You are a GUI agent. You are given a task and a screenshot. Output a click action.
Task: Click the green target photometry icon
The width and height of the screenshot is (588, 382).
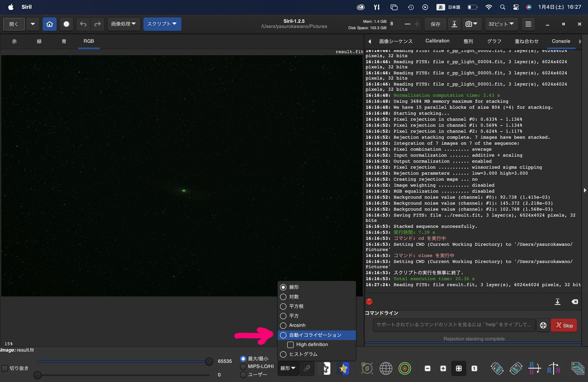404,368
